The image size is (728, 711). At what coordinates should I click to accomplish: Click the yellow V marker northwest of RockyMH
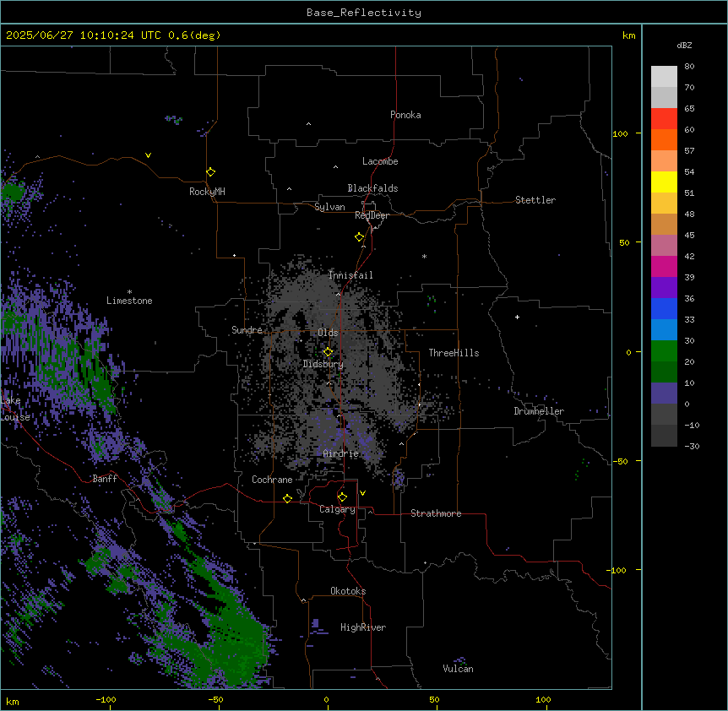148,155
